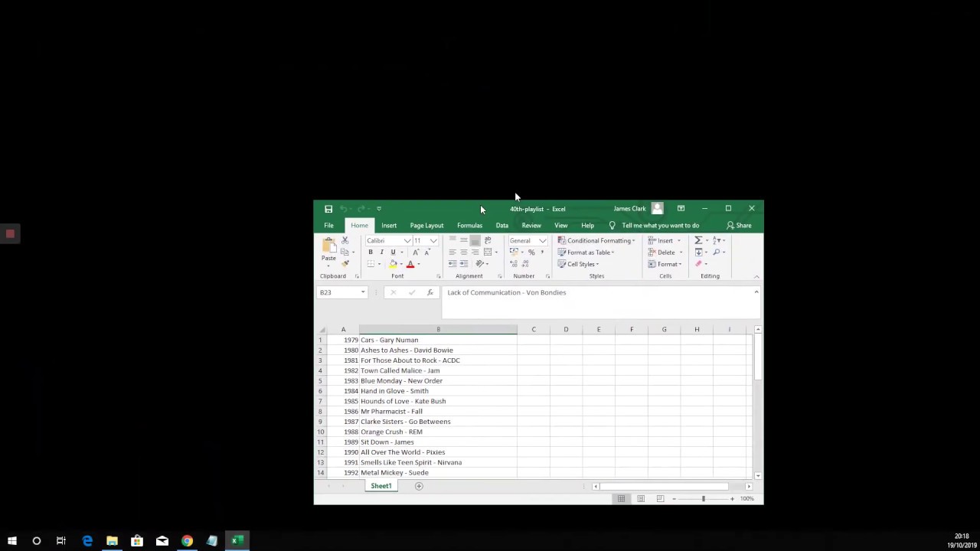Expand Conditional Formatting menu
The height and width of the screenshot is (551, 980).
click(x=596, y=240)
